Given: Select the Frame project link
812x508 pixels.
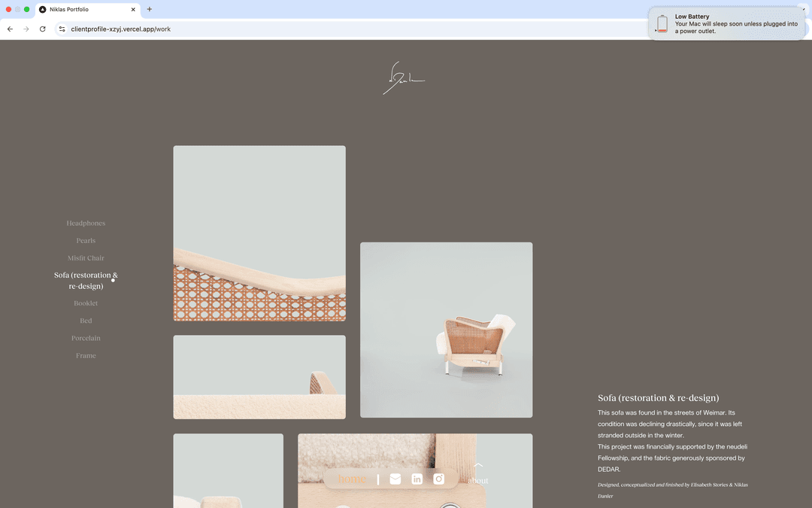Looking at the screenshot, I should tap(85, 355).
